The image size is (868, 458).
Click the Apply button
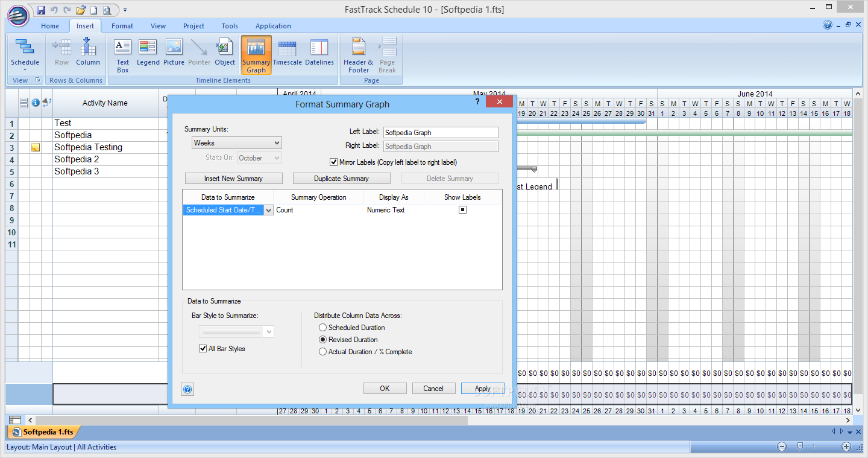tap(483, 389)
